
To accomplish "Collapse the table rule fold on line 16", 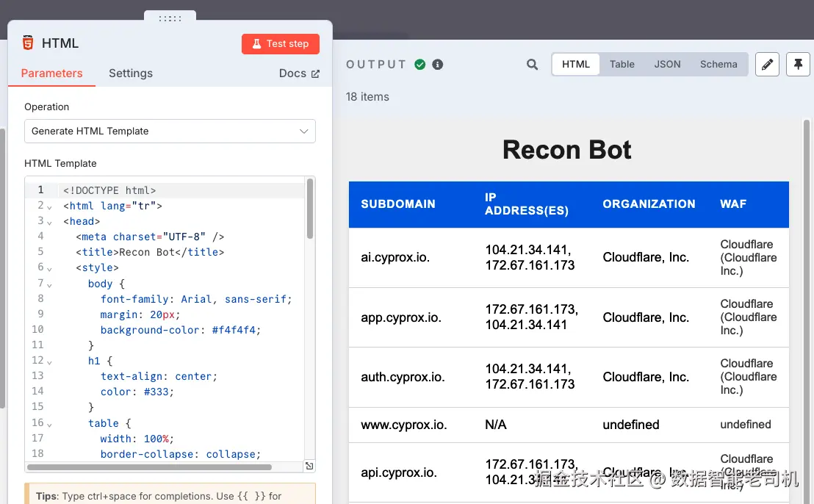I will pyautogui.click(x=49, y=425).
